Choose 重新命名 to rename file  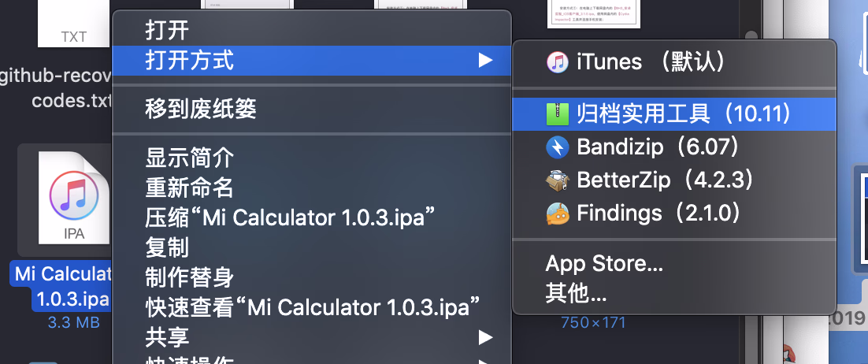pos(189,188)
